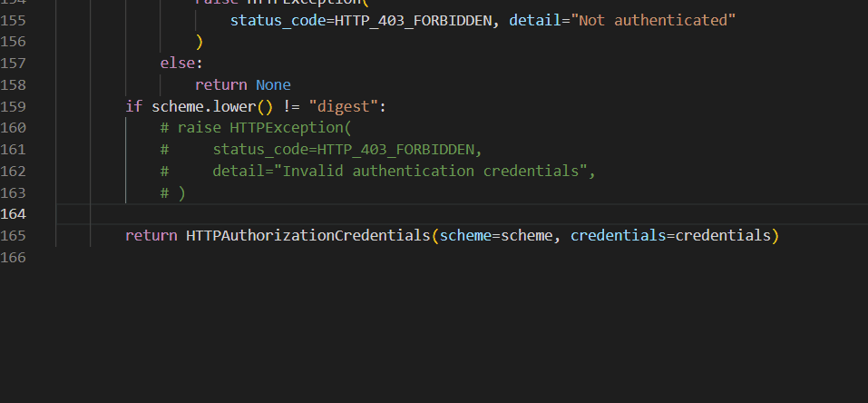The width and height of the screenshot is (868, 403).
Task: Click the credentials=credentials argument on line 165
Action: pyautogui.click(x=670, y=236)
